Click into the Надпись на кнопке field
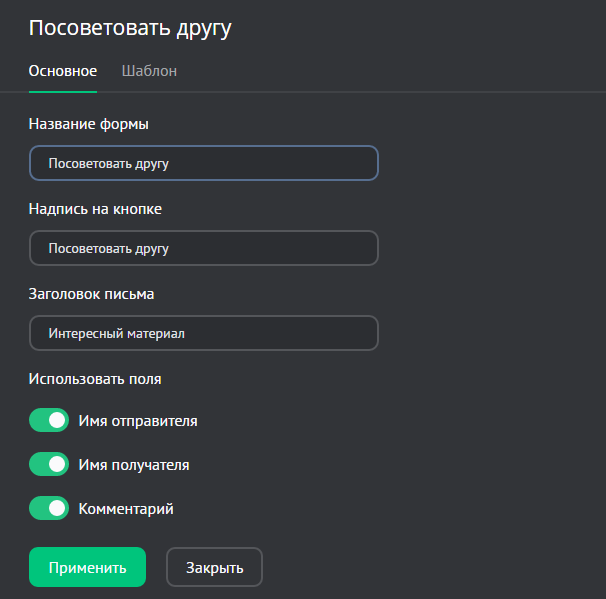 204,248
